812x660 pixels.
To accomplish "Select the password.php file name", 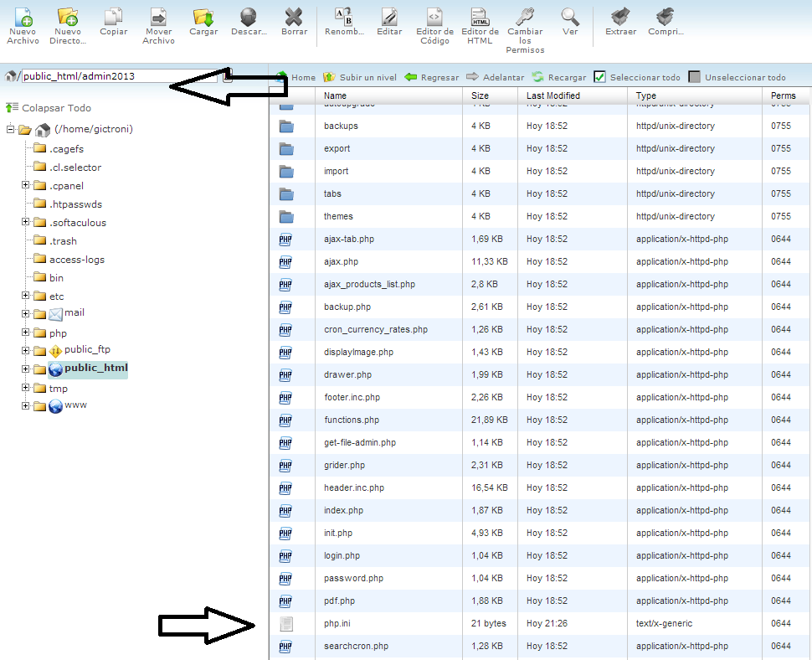I will (x=354, y=579).
